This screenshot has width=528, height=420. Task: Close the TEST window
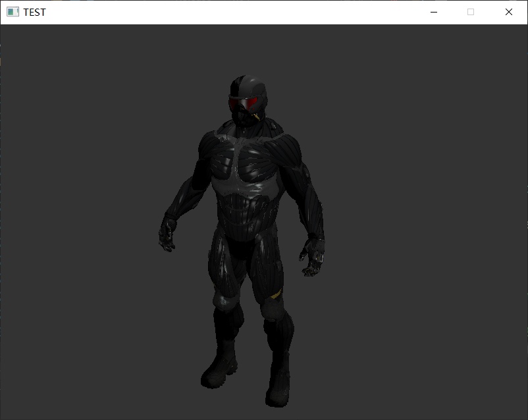(508, 12)
